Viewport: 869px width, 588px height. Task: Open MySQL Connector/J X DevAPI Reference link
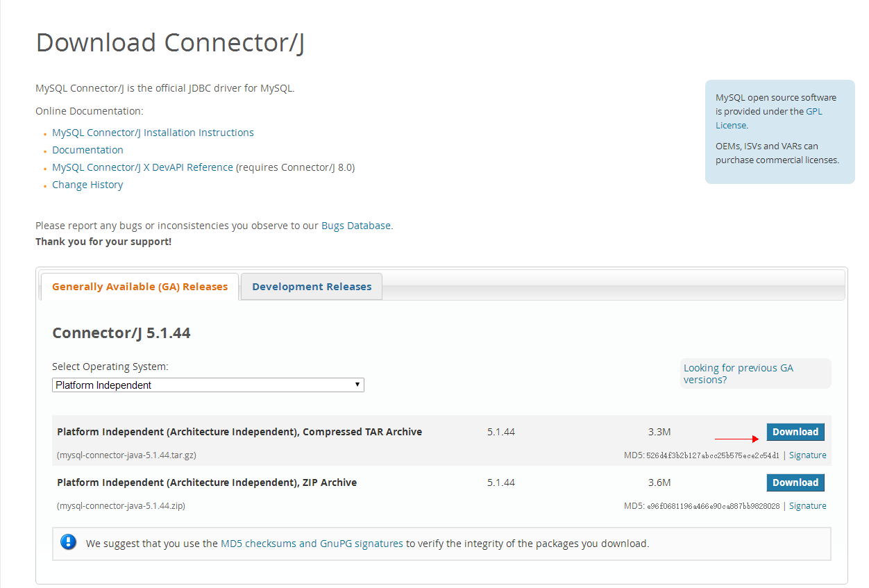(142, 167)
